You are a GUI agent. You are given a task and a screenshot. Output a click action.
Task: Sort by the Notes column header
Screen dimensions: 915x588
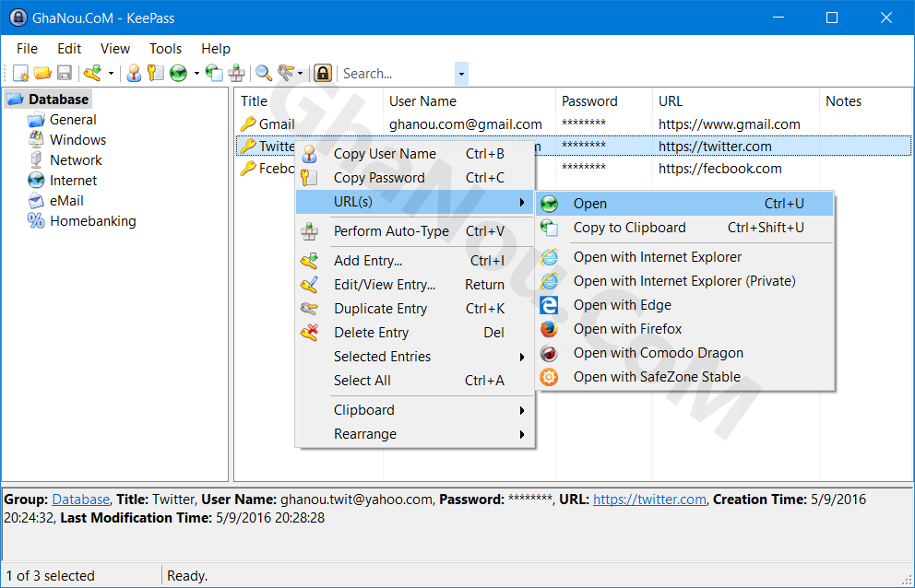(x=866, y=100)
